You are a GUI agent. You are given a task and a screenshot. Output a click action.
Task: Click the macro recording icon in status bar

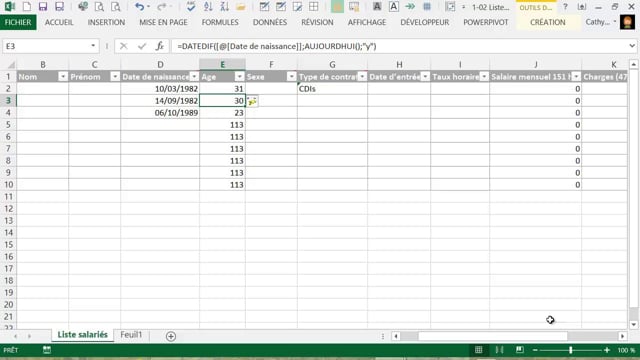pos(47,350)
